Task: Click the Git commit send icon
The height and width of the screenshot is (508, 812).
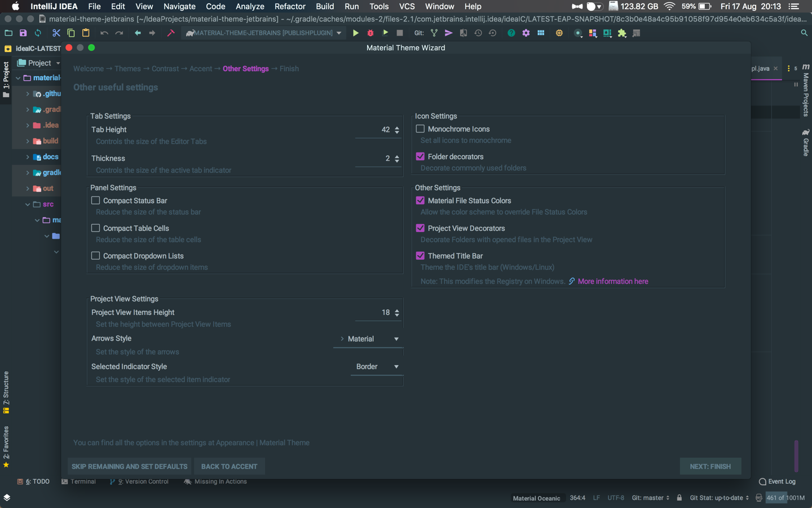Action: [x=449, y=33]
